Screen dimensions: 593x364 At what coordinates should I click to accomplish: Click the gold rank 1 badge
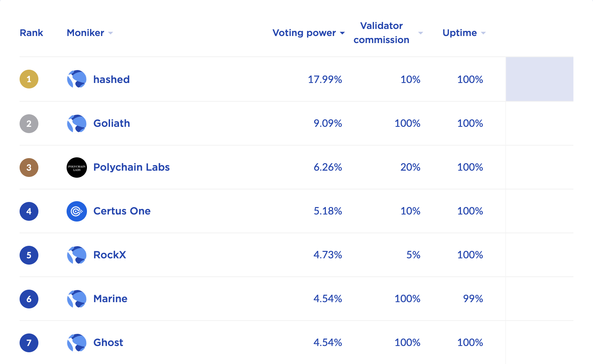pyautogui.click(x=29, y=79)
